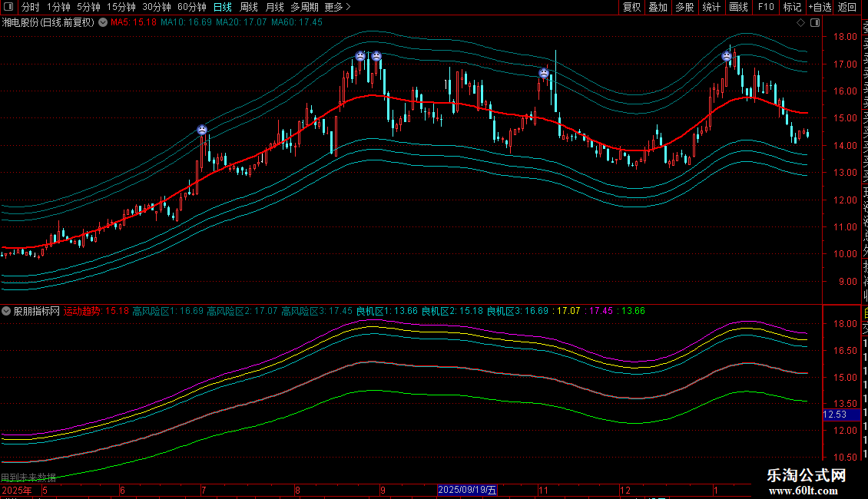
Task: Click the magenta :17.45 value
Action: [598, 311]
